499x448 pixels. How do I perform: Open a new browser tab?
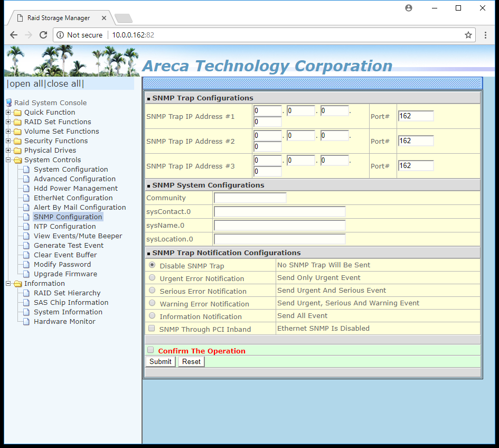point(124,18)
